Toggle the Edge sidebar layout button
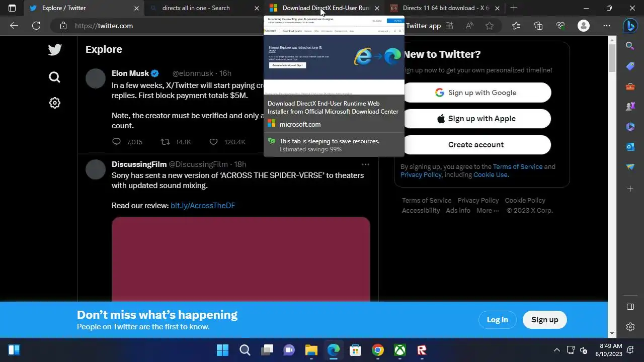Image resolution: width=644 pixels, height=362 pixels. 630,307
